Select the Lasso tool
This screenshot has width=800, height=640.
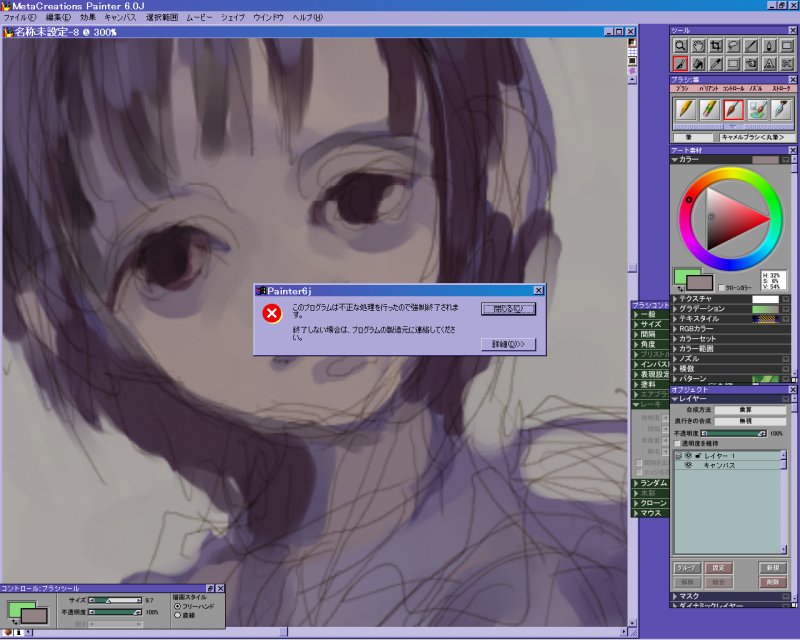[x=734, y=46]
